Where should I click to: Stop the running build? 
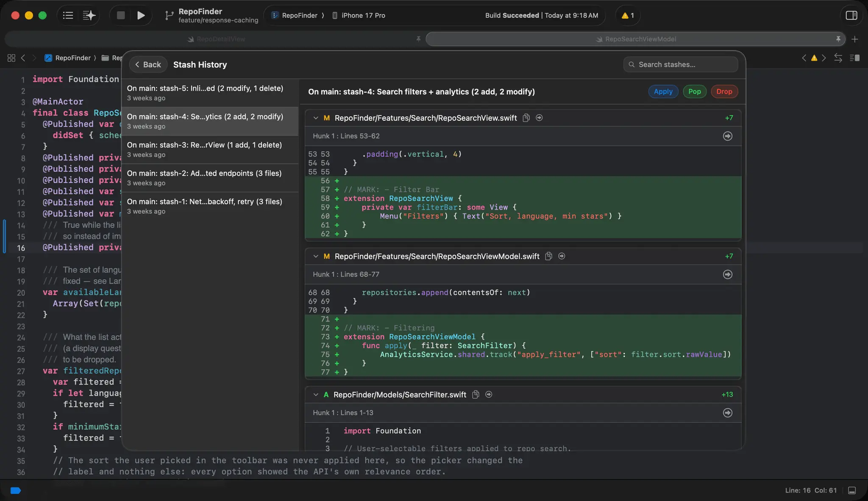(x=121, y=16)
